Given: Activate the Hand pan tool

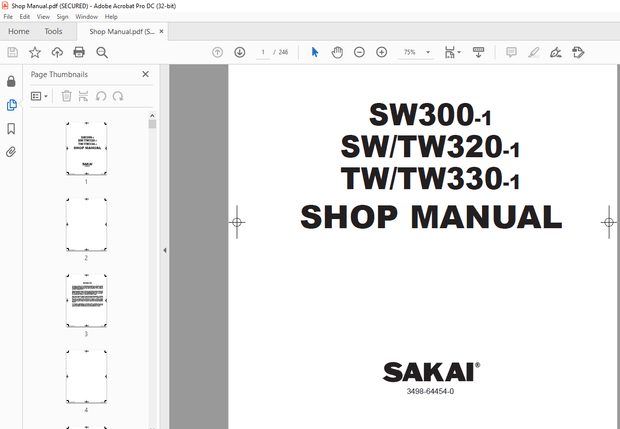Looking at the screenshot, I should click(x=337, y=52).
